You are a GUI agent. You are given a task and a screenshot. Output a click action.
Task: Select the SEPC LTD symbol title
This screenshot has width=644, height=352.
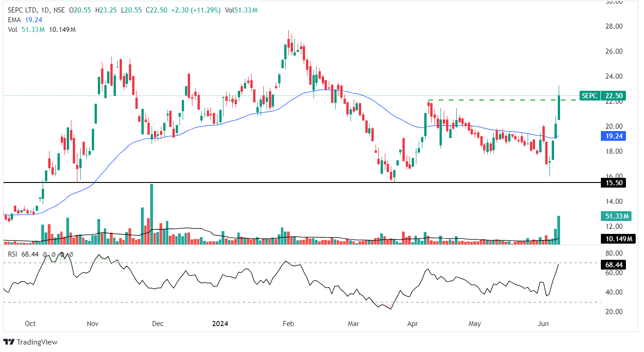pos(22,10)
